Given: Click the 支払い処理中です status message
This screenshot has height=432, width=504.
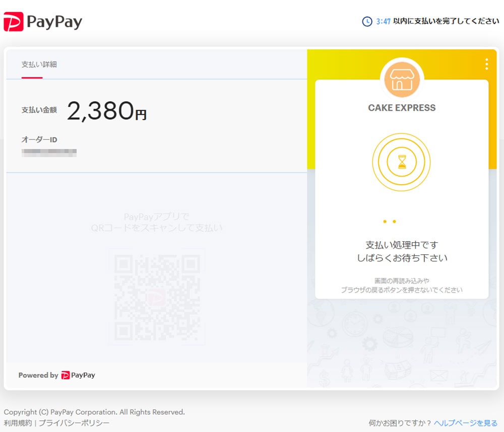Looking at the screenshot, I should pyautogui.click(x=402, y=245).
